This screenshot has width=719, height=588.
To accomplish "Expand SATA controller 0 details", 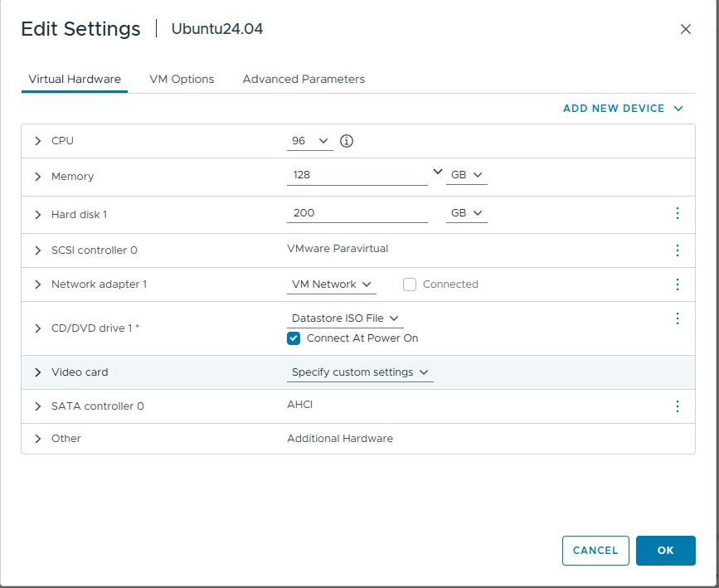I will point(38,406).
